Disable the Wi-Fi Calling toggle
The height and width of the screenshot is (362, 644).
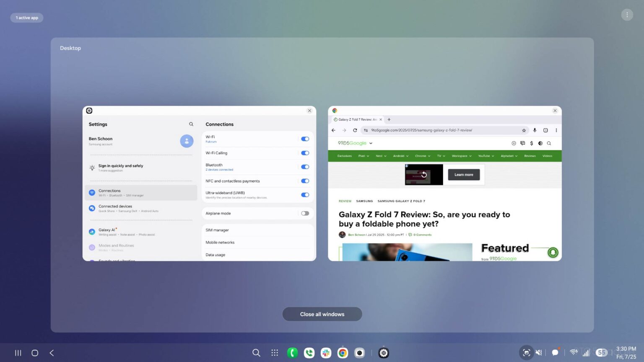coord(305,153)
